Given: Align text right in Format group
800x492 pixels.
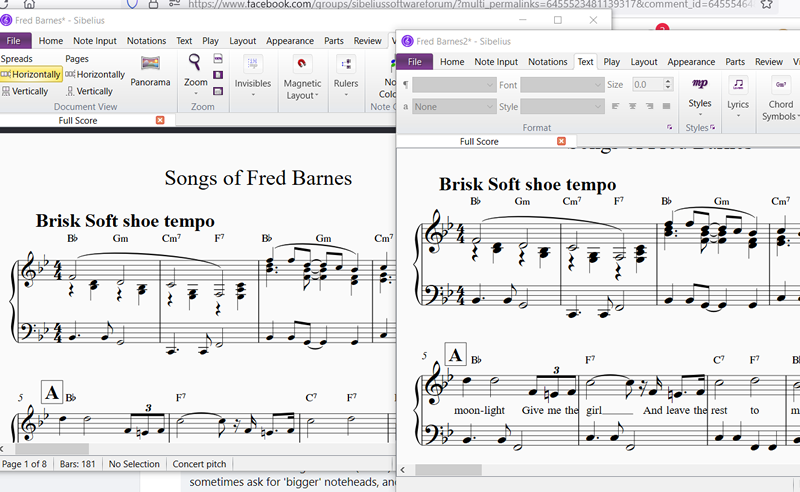Looking at the screenshot, I should 649,106.
